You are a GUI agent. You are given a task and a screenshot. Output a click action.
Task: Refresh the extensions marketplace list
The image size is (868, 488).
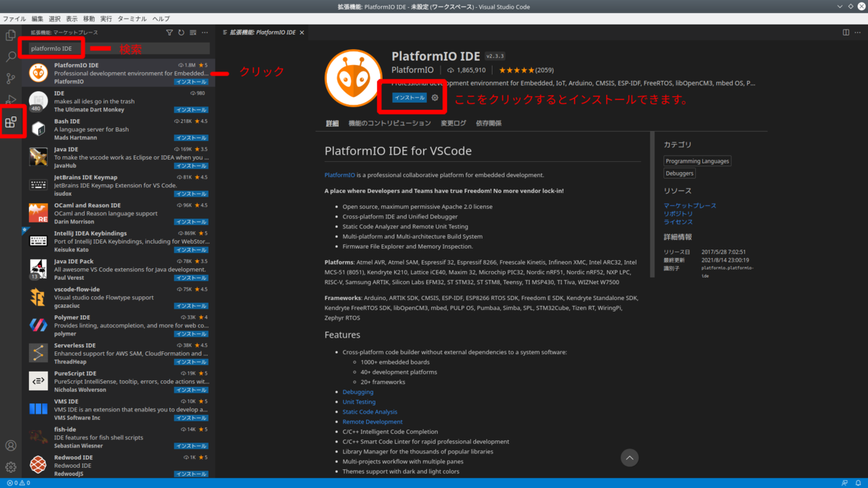coord(181,33)
